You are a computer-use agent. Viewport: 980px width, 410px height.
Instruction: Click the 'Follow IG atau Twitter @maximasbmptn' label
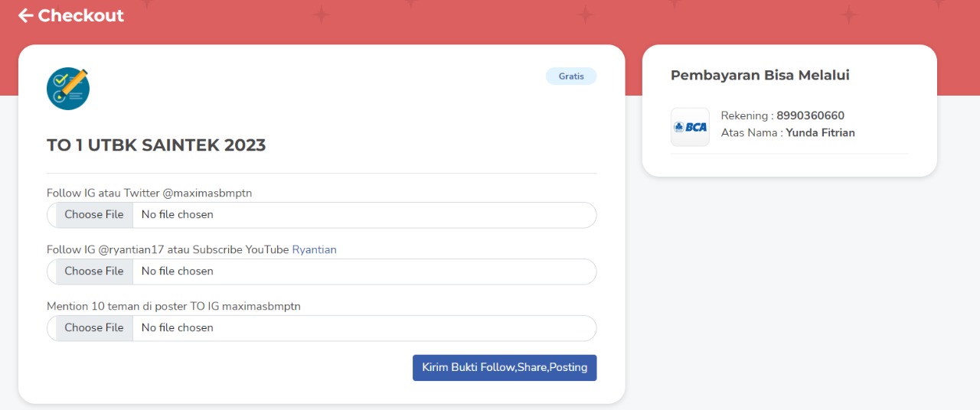149,193
